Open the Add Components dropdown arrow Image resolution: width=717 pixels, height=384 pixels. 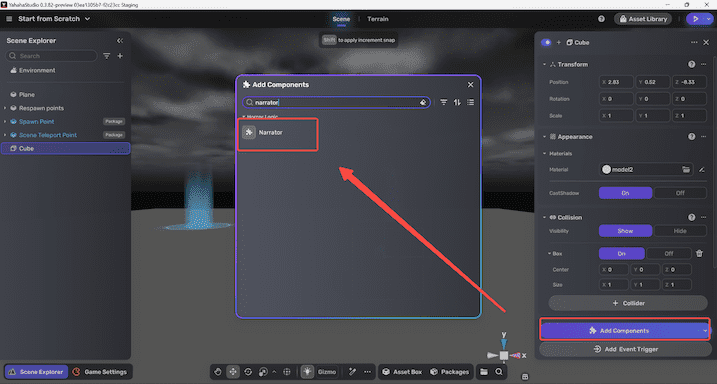[705, 331]
